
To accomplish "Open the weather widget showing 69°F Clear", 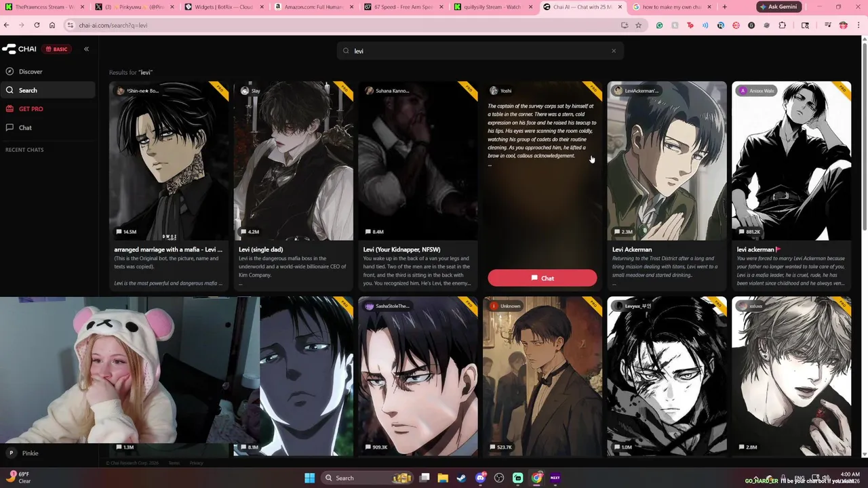I will pyautogui.click(x=18, y=478).
